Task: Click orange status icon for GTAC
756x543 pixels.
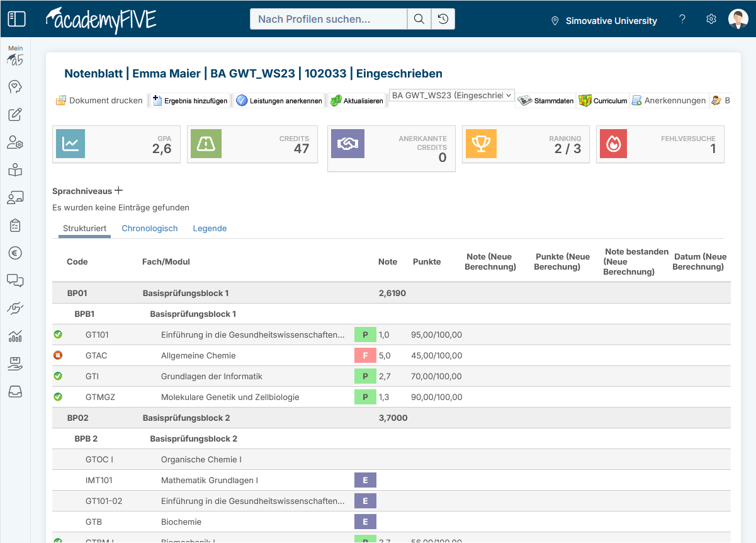Action: [58, 355]
